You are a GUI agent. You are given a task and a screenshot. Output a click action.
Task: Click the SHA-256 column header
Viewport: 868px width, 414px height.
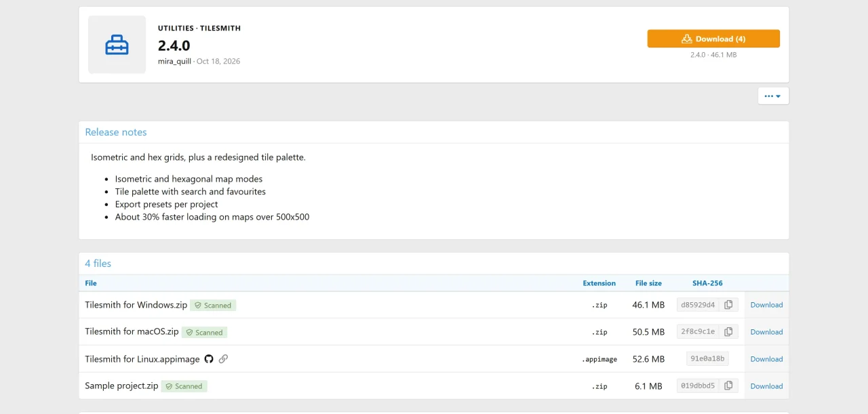pyautogui.click(x=707, y=283)
